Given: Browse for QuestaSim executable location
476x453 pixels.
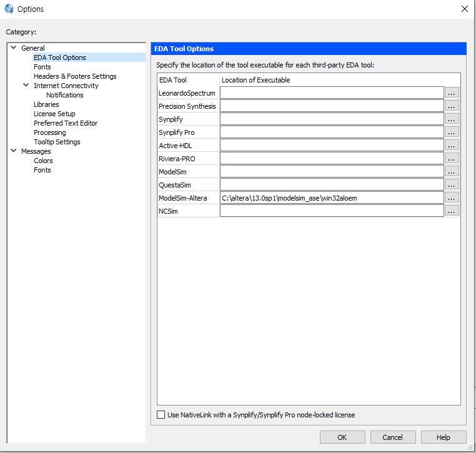Looking at the screenshot, I should 452,184.
